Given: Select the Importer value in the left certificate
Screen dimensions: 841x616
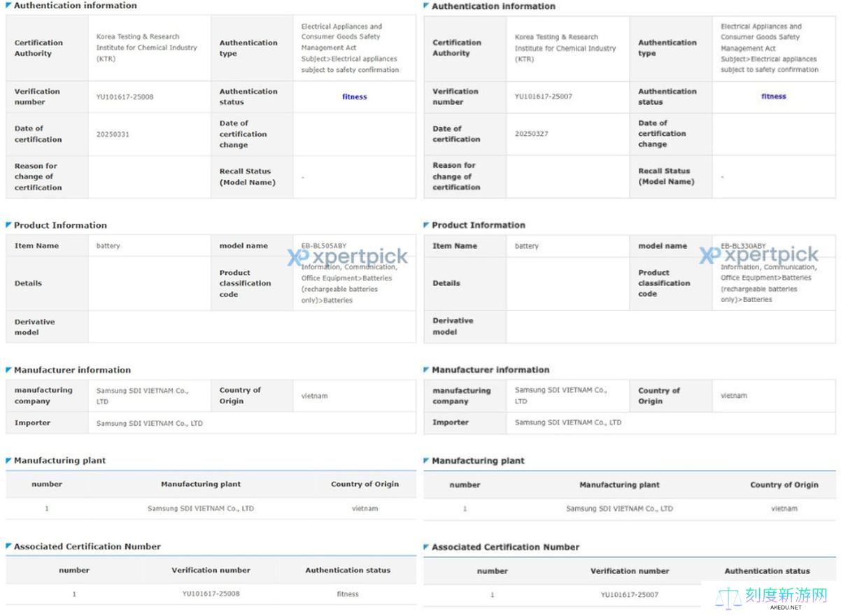Looking at the screenshot, I should [x=150, y=424].
